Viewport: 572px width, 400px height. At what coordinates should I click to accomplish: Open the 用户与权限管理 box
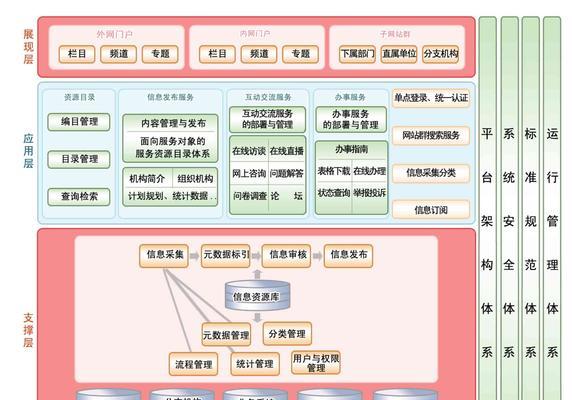tap(316, 363)
